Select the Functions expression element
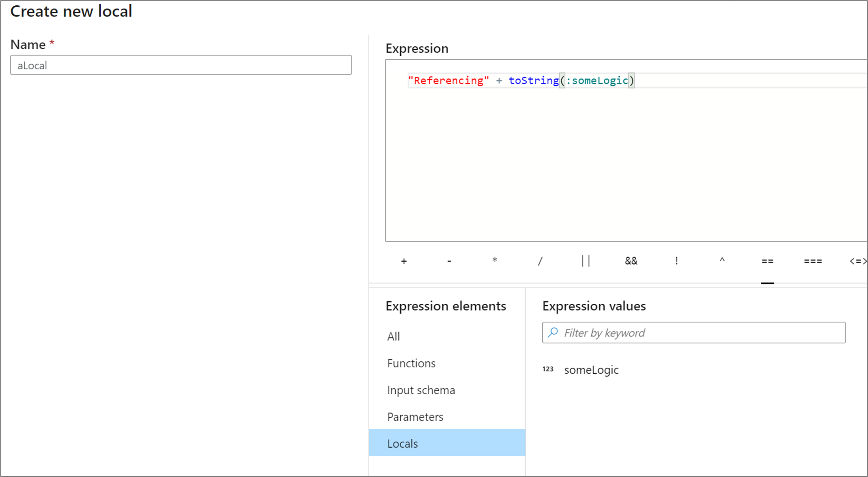The image size is (868, 477). coord(411,362)
